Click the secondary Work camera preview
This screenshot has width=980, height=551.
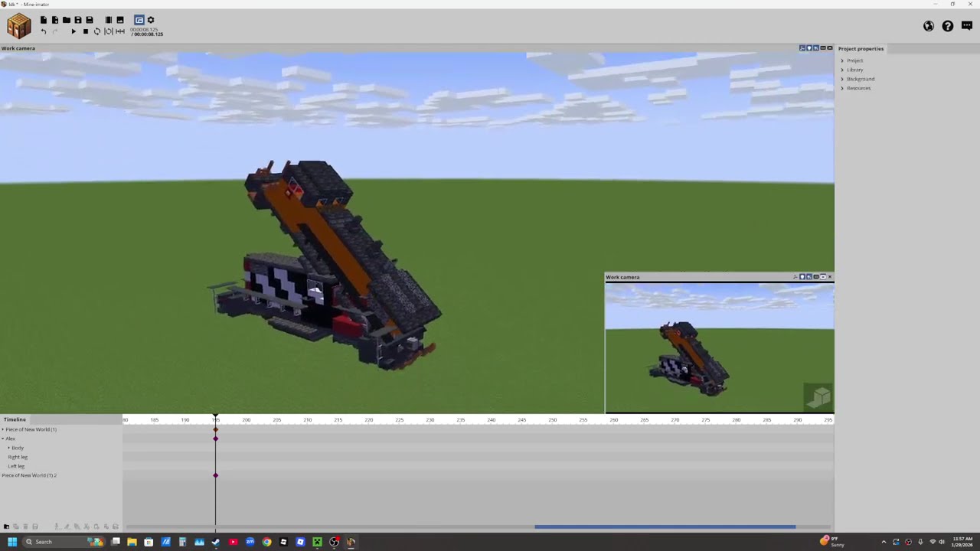tap(720, 348)
